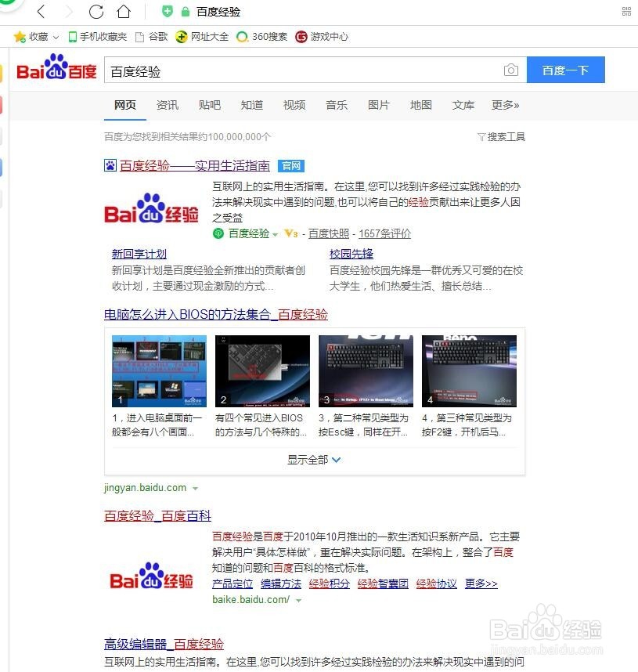The width and height of the screenshot is (638, 672).
Task: Open the 产品定位 link
Action: (x=232, y=583)
